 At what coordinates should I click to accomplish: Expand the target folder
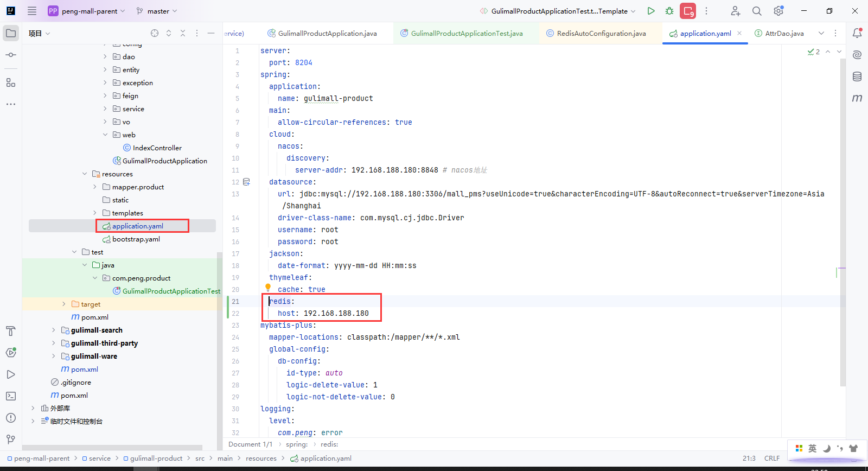pyautogui.click(x=64, y=304)
